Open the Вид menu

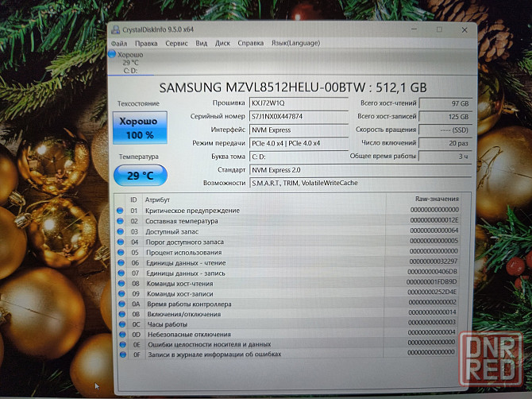point(202,43)
